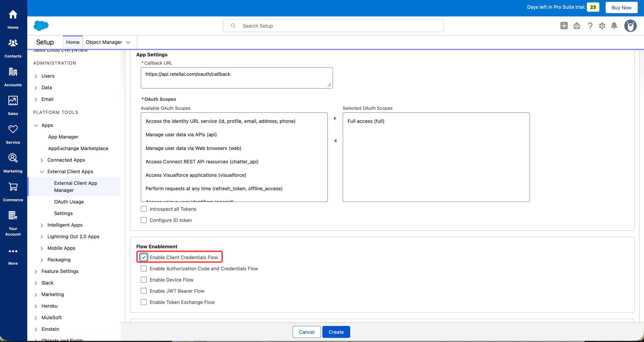Check Introspect all Tokens
Screen dimensions: 644x342
(144, 209)
